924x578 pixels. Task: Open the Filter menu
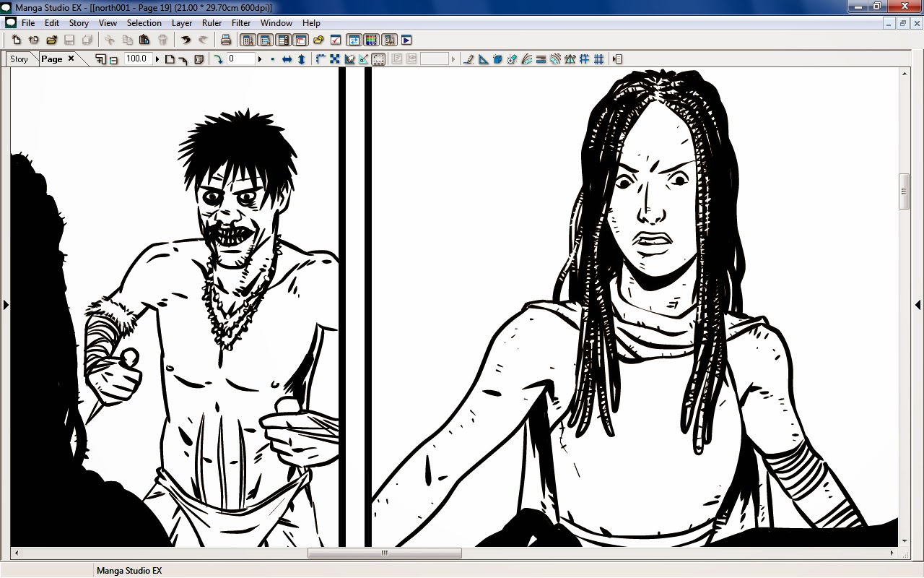click(x=241, y=23)
